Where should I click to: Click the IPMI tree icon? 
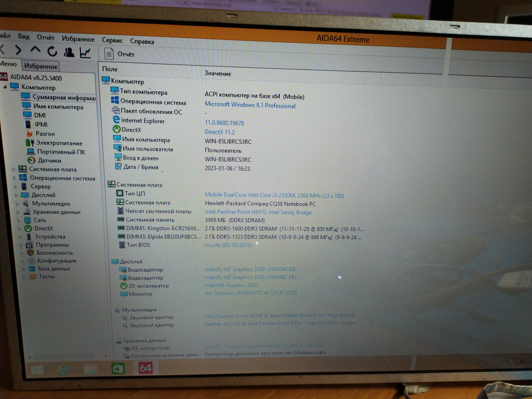28,124
